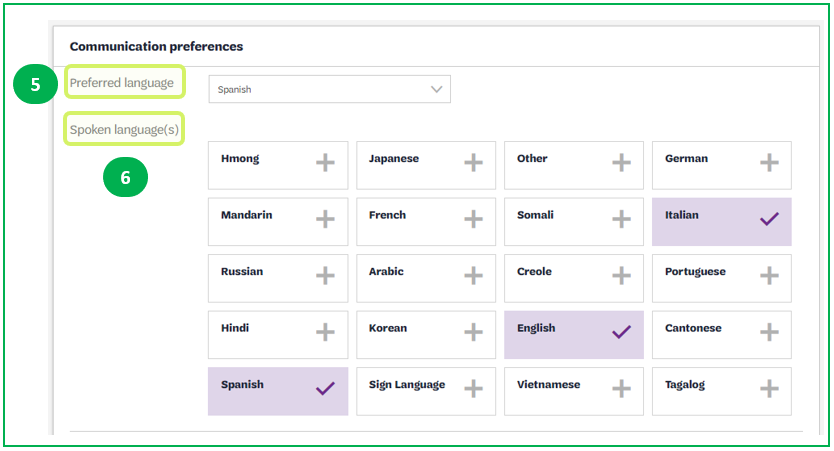The width and height of the screenshot is (834, 451).
Task: Click the Vietnamese language name text
Action: coord(548,385)
